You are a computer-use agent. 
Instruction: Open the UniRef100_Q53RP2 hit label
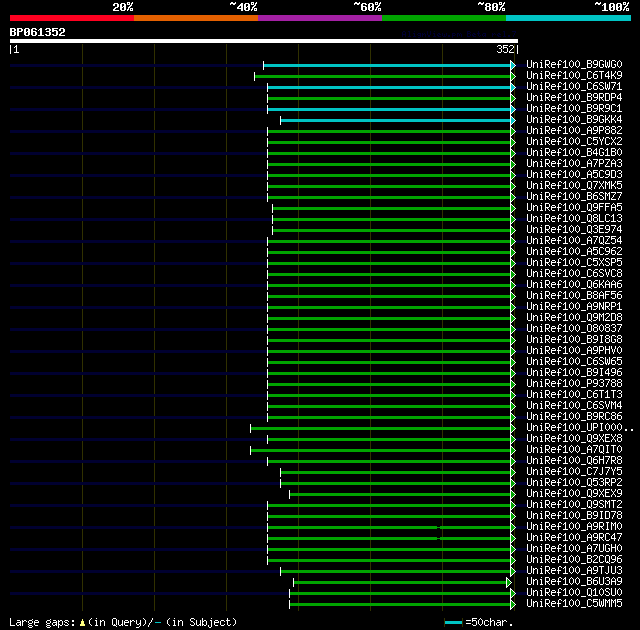click(574, 482)
